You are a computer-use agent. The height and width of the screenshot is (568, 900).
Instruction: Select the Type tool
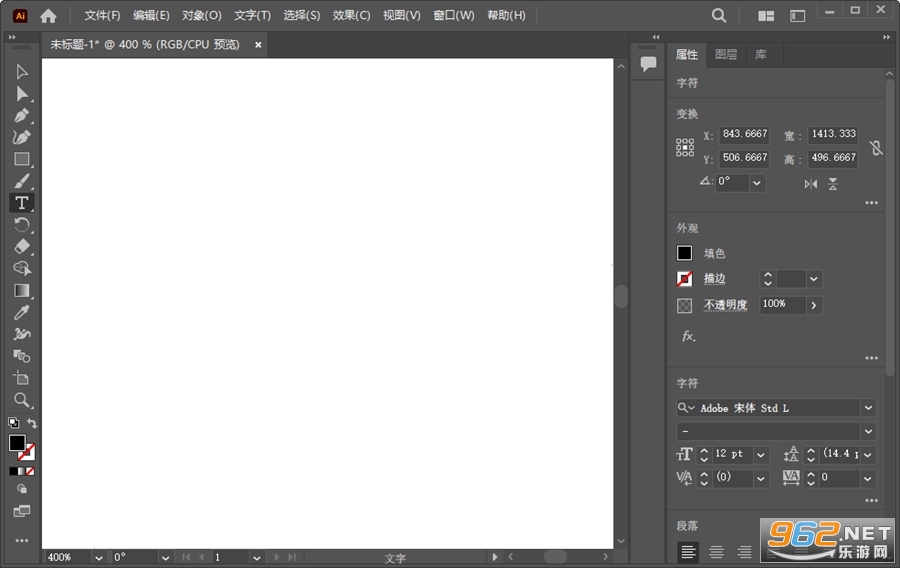pos(22,203)
